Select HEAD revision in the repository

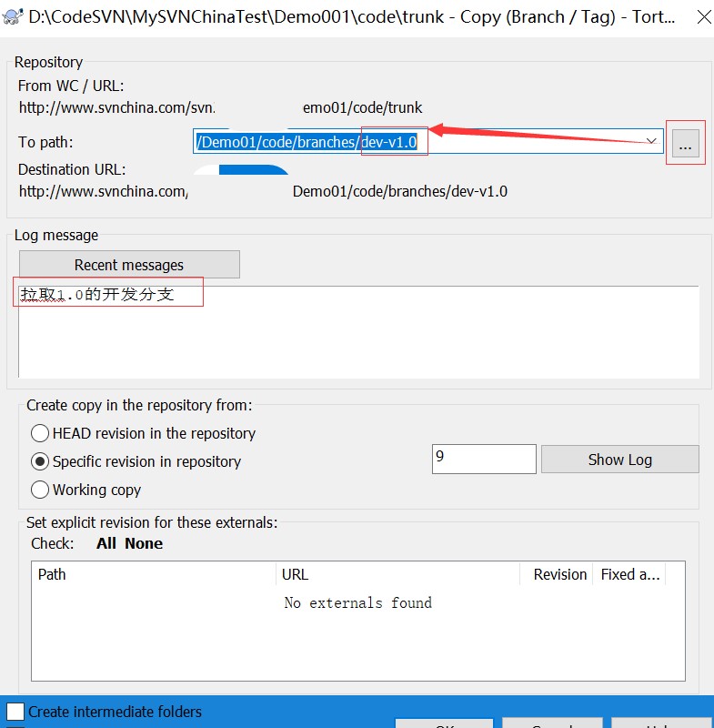[40, 433]
